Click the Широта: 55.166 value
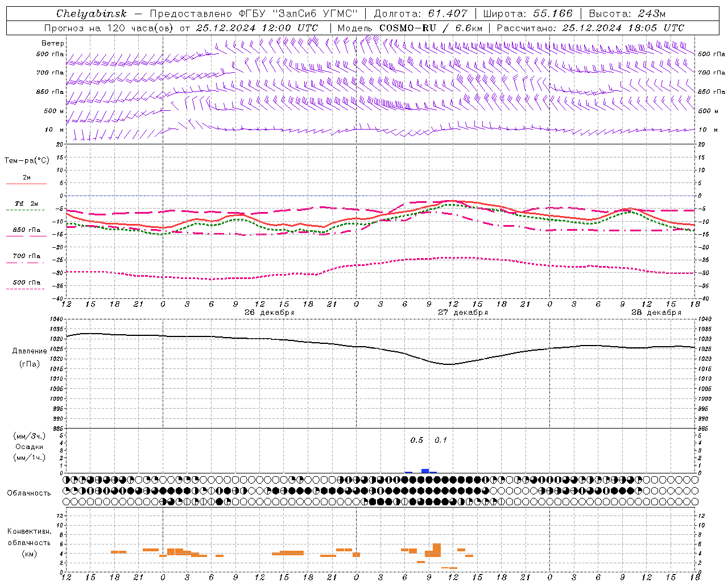Viewport: 728px width, 582px height. 528,14
